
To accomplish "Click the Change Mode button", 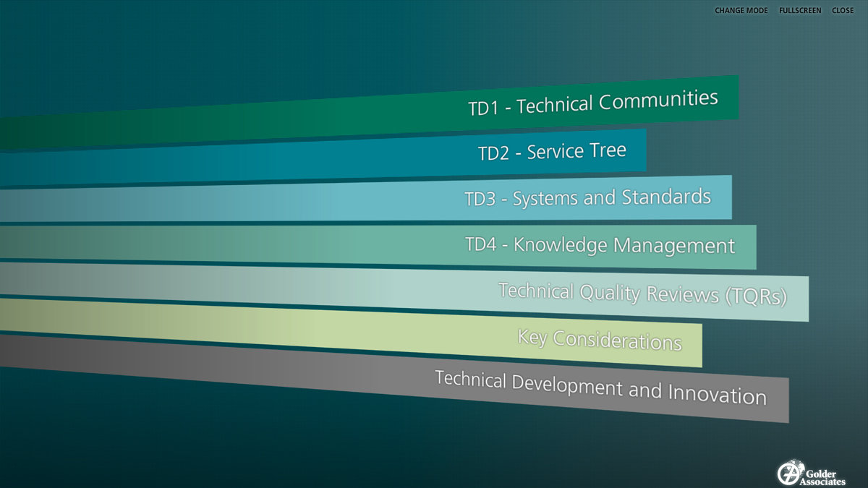I will point(742,11).
